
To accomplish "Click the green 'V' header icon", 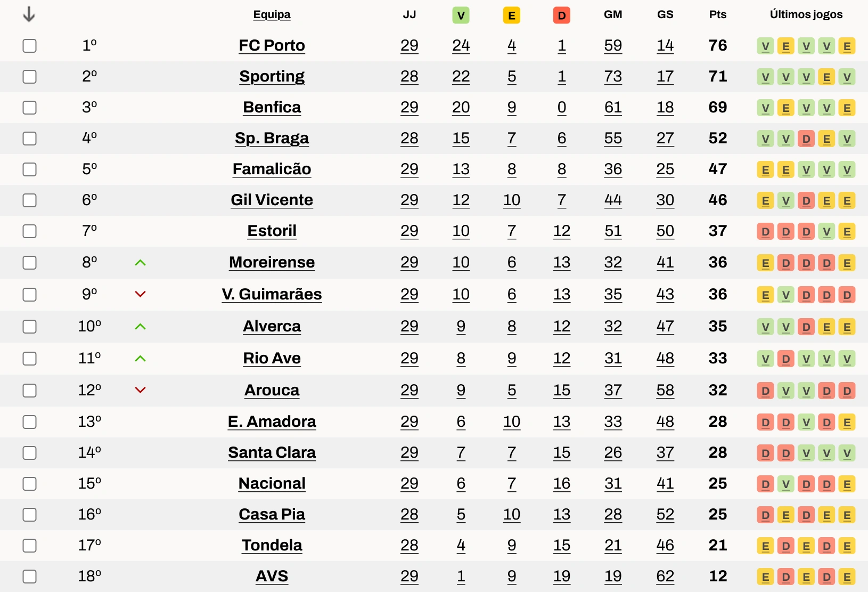I will pos(460,15).
